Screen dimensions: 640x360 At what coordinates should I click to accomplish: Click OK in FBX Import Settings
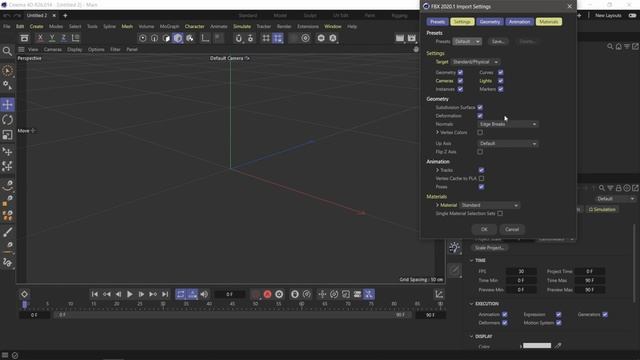[484, 229]
